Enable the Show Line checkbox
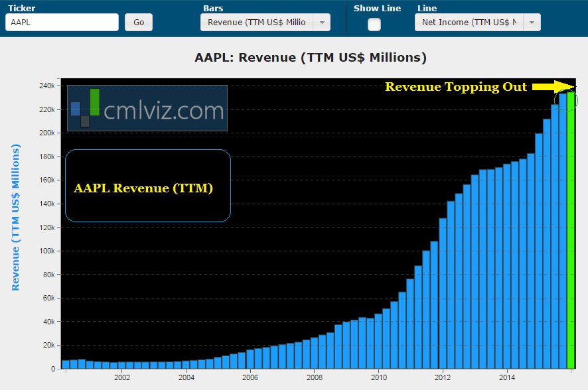The width and height of the screenshot is (588, 390). point(374,25)
